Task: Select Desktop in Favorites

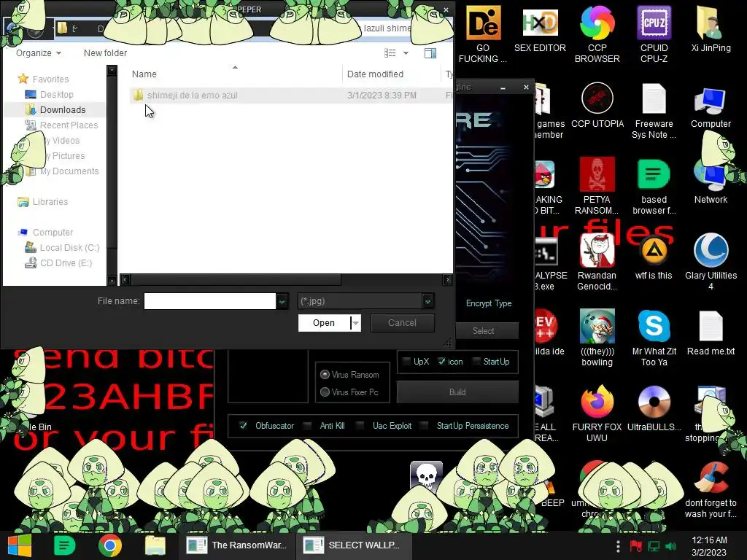Action: pos(49,94)
